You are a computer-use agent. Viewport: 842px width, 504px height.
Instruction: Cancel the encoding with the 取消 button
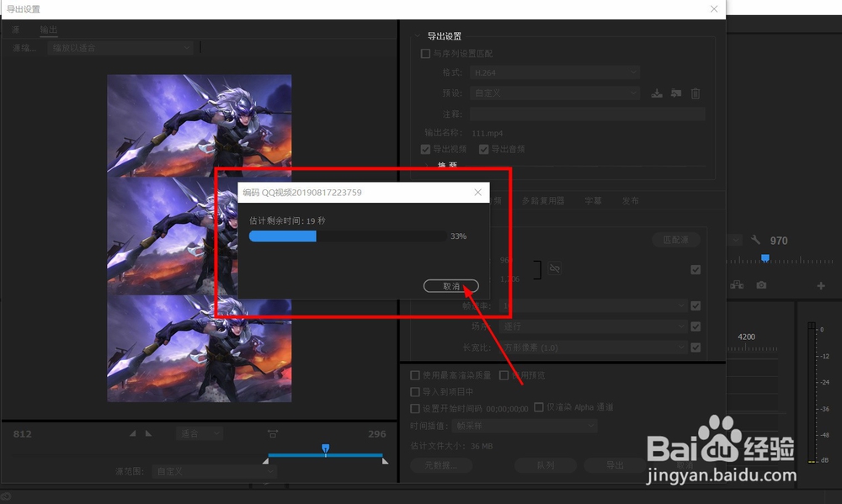(450, 286)
